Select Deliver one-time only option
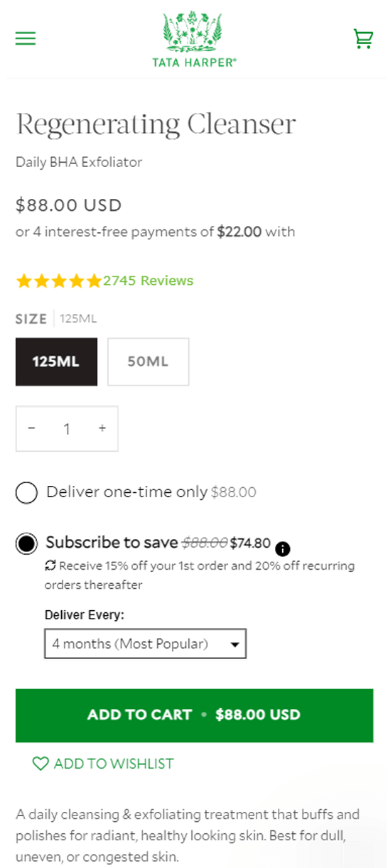 26,492
